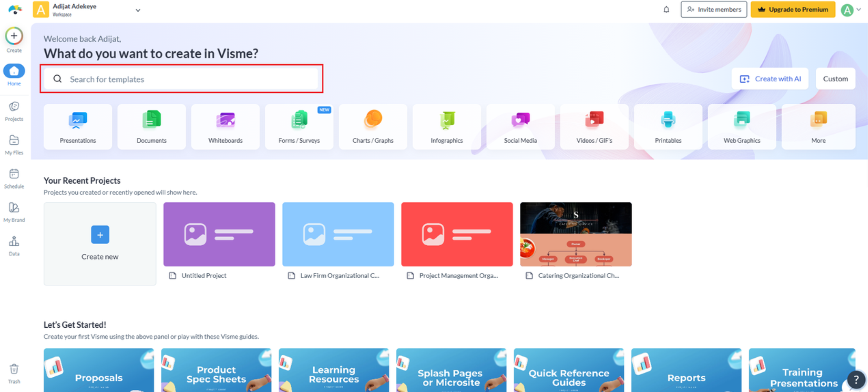Expand the user account menu arrow
Viewport: 868px width, 392px height.
pyautogui.click(x=859, y=9)
